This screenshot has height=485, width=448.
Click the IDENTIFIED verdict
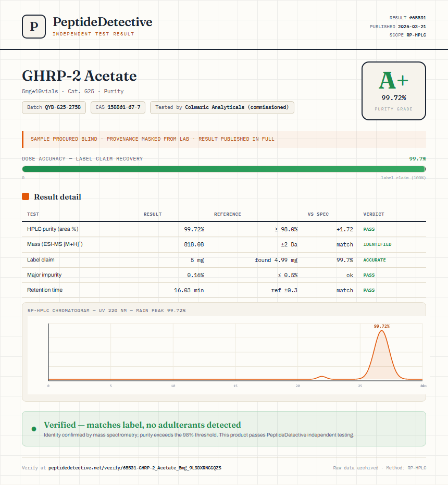click(x=377, y=244)
